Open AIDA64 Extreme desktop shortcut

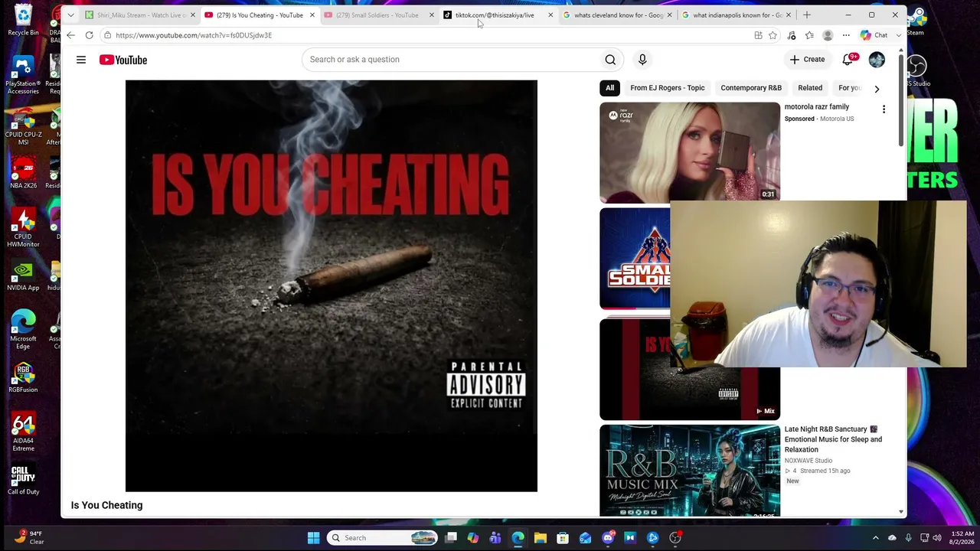point(23,432)
